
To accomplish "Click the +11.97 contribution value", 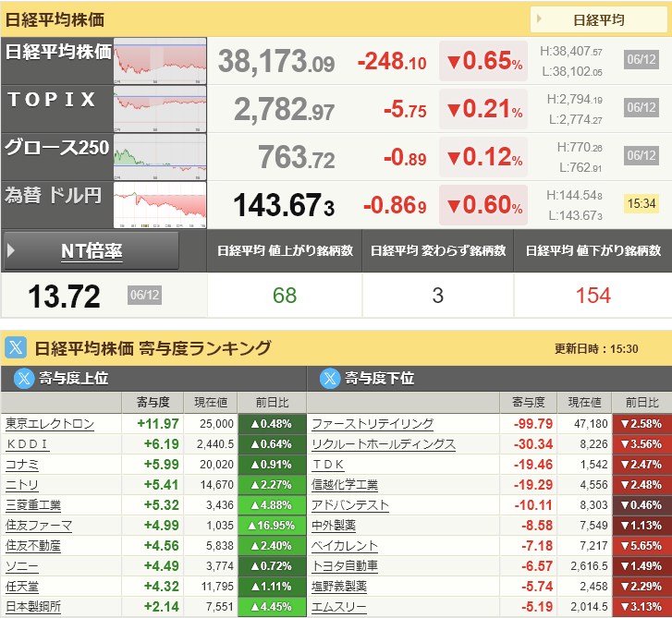I will pos(158,424).
